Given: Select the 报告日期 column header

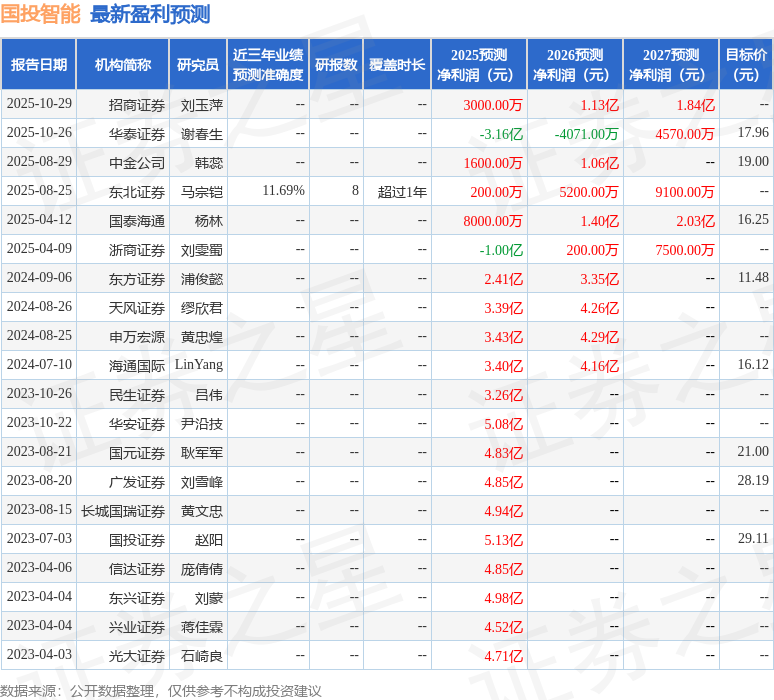Looking at the screenshot, I should (x=39, y=65).
